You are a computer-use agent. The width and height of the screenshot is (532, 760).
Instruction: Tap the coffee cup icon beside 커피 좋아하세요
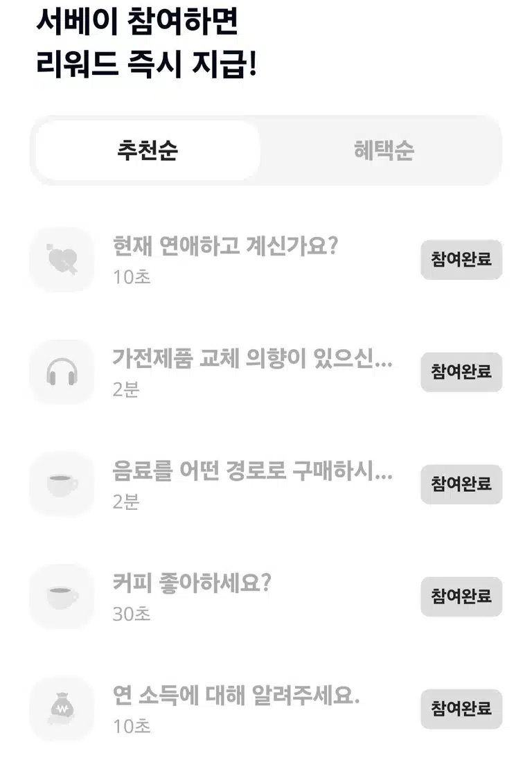coord(62,596)
